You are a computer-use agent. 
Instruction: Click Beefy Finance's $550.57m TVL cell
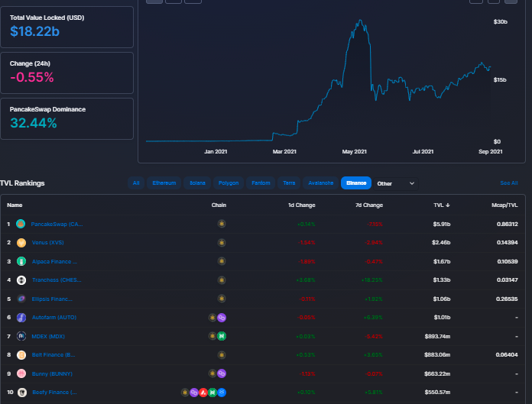click(437, 392)
